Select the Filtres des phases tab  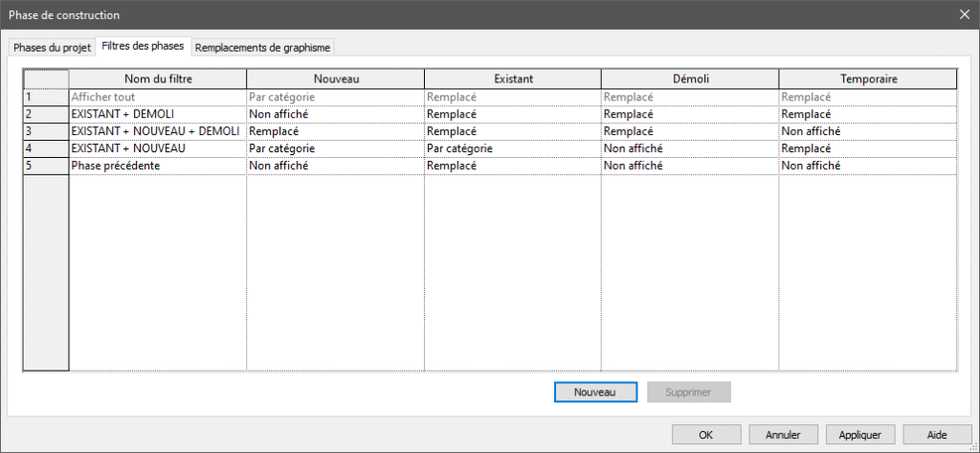point(142,46)
